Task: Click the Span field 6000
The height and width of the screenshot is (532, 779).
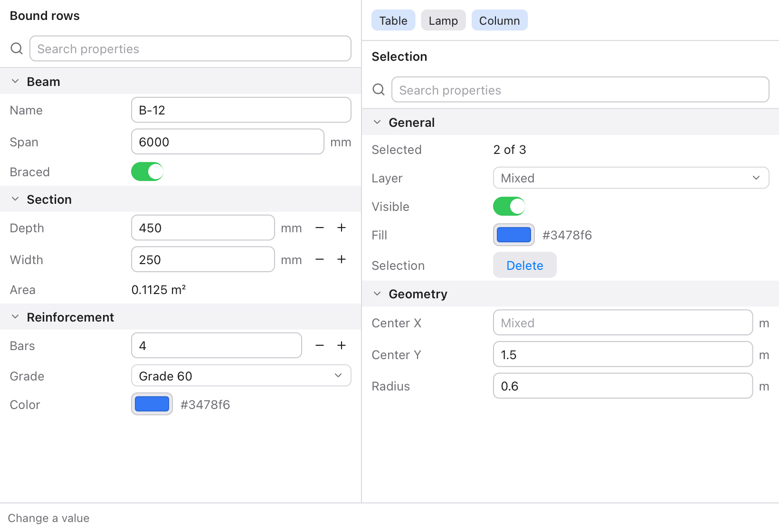Action: pyautogui.click(x=228, y=142)
